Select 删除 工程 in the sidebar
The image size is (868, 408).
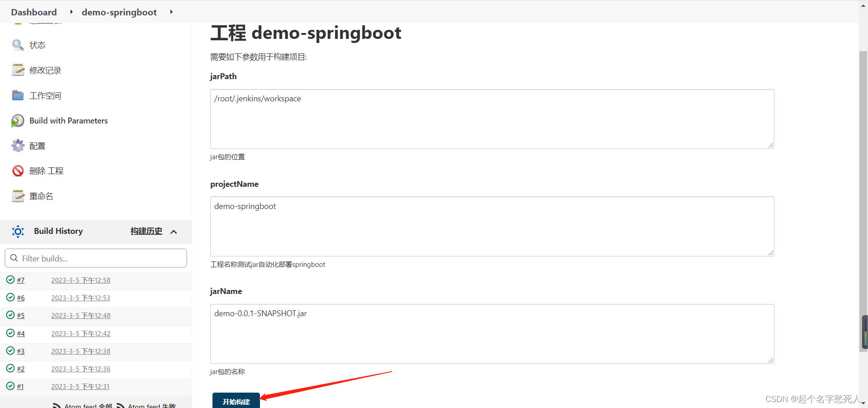(x=47, y=171)
